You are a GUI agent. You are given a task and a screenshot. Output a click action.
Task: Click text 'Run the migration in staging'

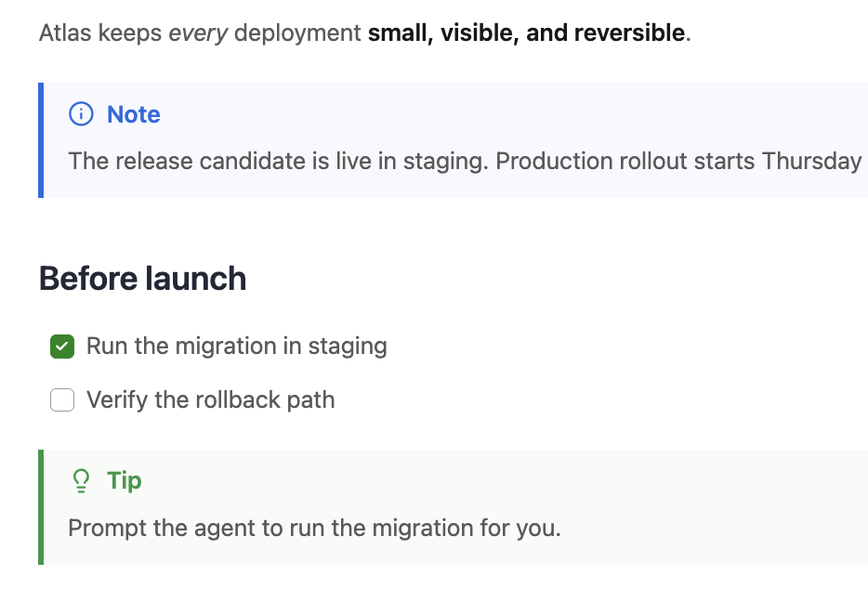[x=236, y=346]
